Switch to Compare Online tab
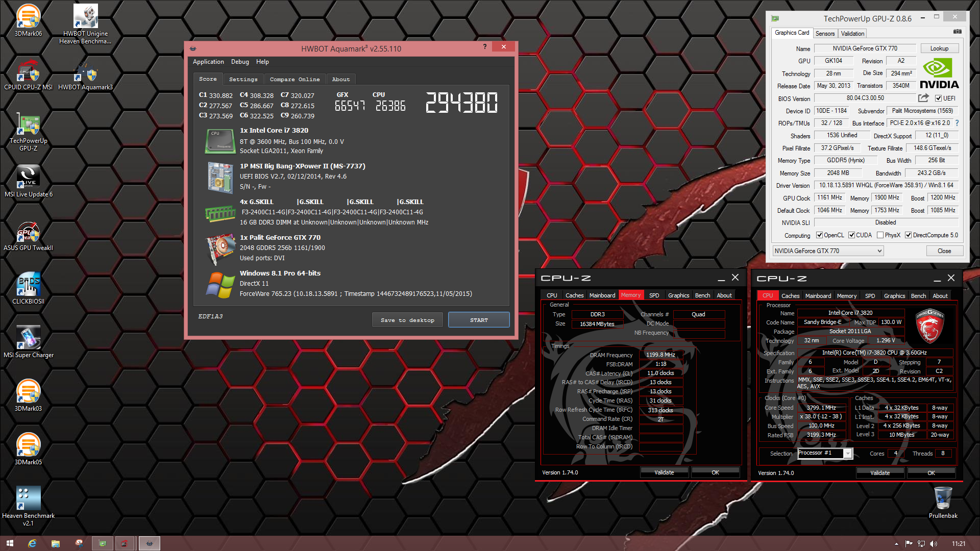Viewport: 980px width, 551px height. click(295, 79)
